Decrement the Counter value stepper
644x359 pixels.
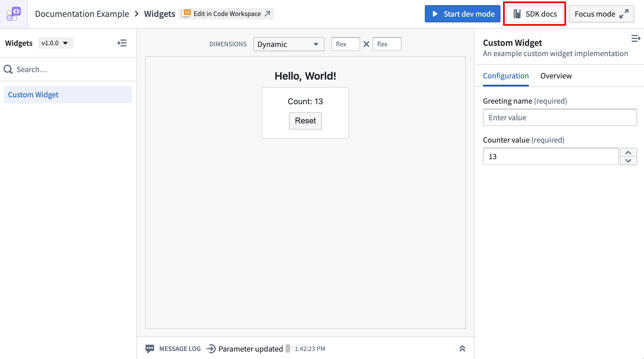pyautogui.click(x=628, y=161)
